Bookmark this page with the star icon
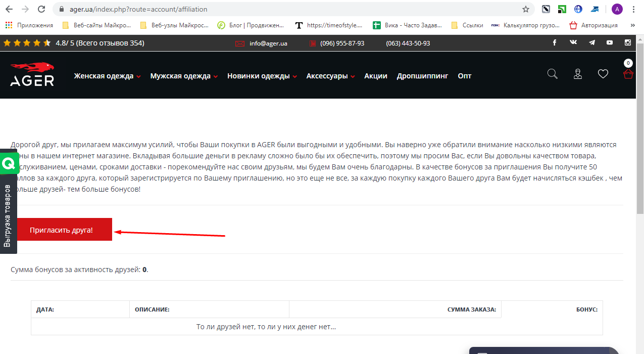Screen dimensions: 644x354 coord(526,9)
